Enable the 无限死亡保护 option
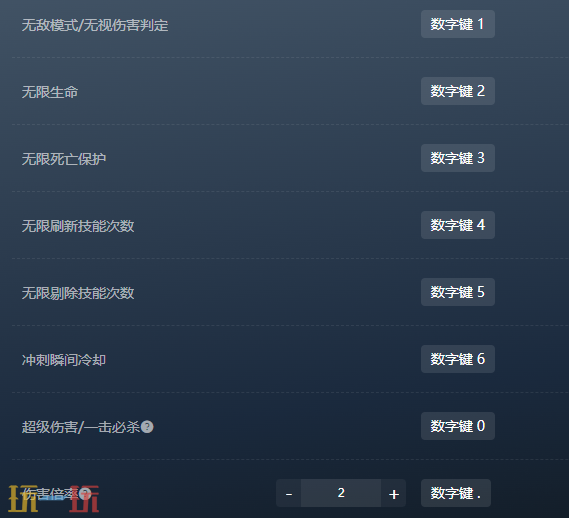 (64, 159)
